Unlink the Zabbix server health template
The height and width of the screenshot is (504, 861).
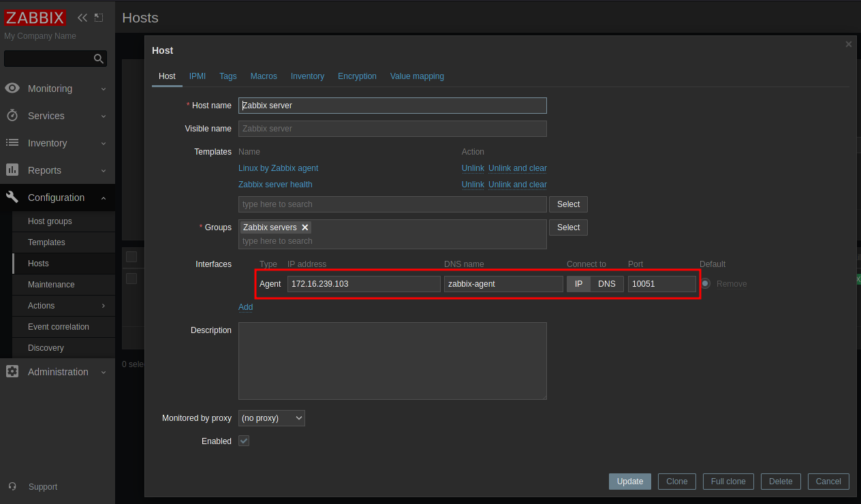[473, 185]
